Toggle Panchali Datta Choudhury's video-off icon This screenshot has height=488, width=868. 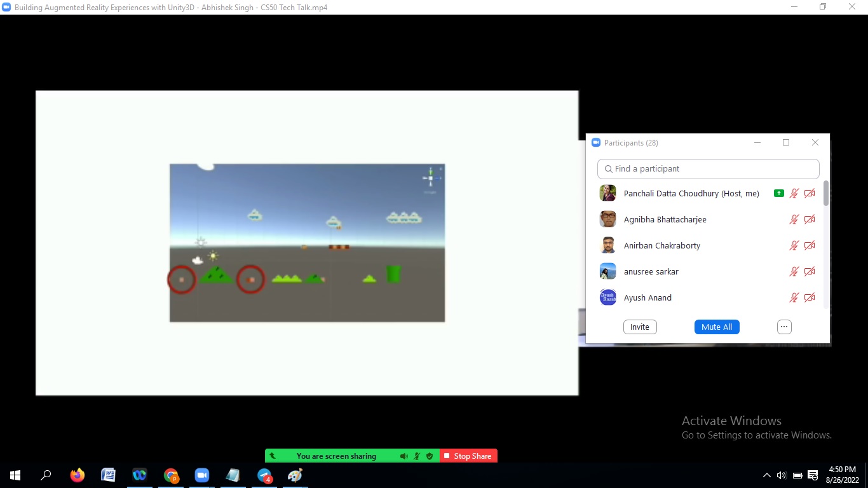click(x=810, y=193)
